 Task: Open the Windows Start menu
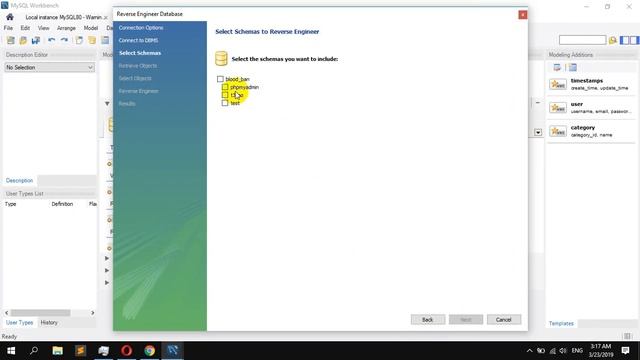(11, 351)
